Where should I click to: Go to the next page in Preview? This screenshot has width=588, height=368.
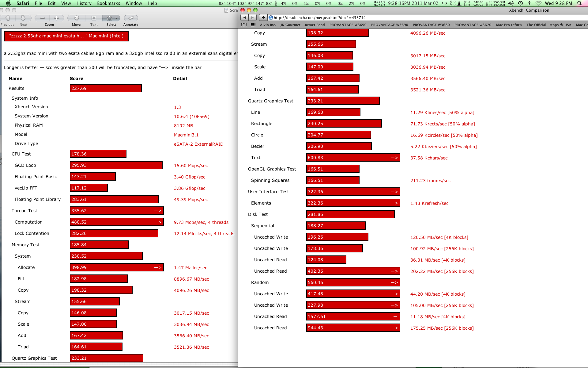23,18
